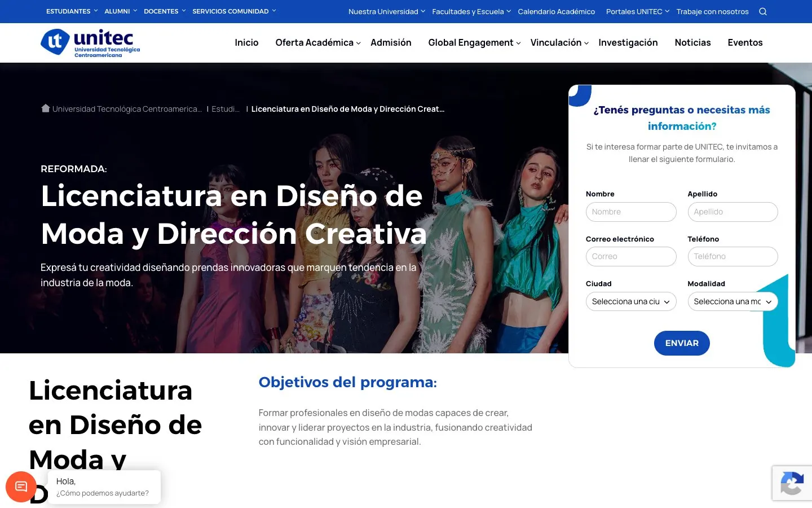Open Oferta Académica menu
The height and width of the screenshot is (508, 812).
[x=318, y=42]
